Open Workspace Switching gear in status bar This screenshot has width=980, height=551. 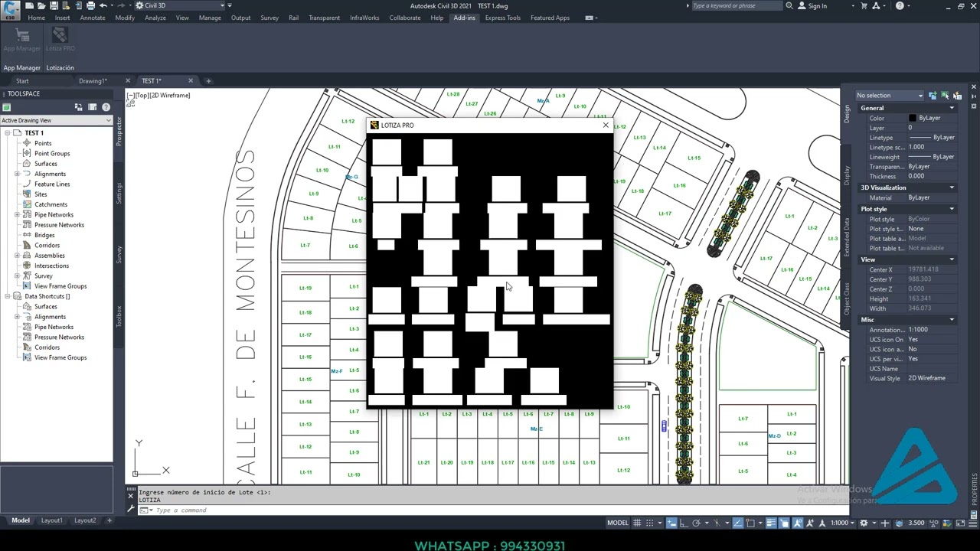point(864,523)
